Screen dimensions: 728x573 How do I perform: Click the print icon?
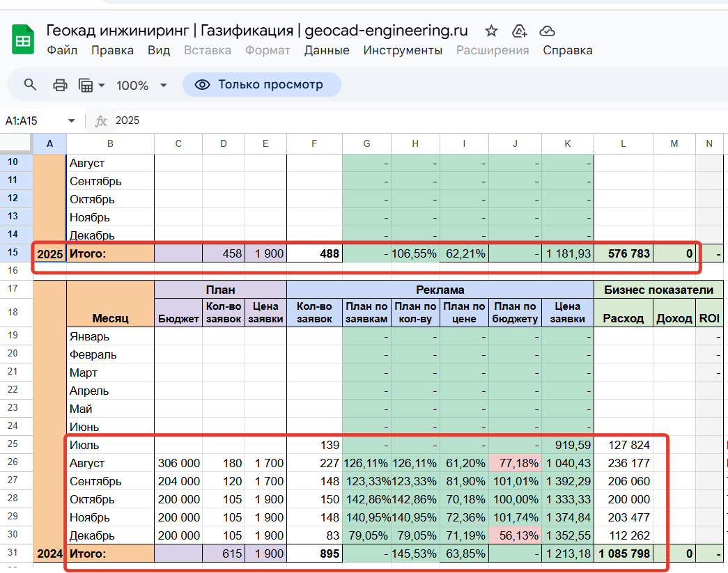61,85
